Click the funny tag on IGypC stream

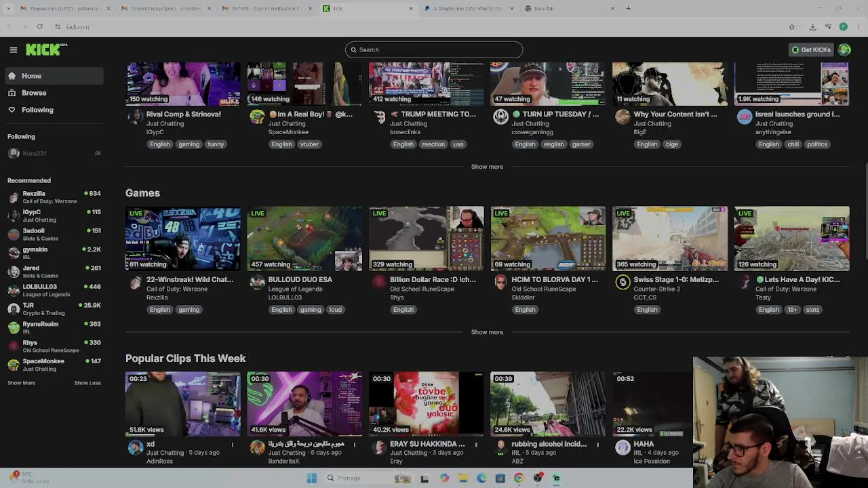(216, 144)
